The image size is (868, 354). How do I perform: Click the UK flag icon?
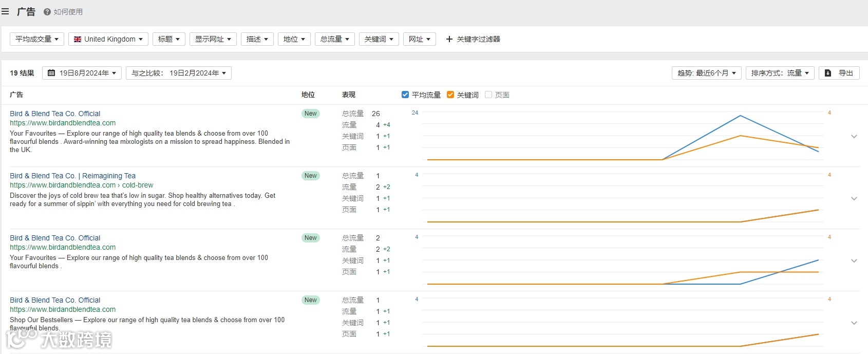(78, 39)
